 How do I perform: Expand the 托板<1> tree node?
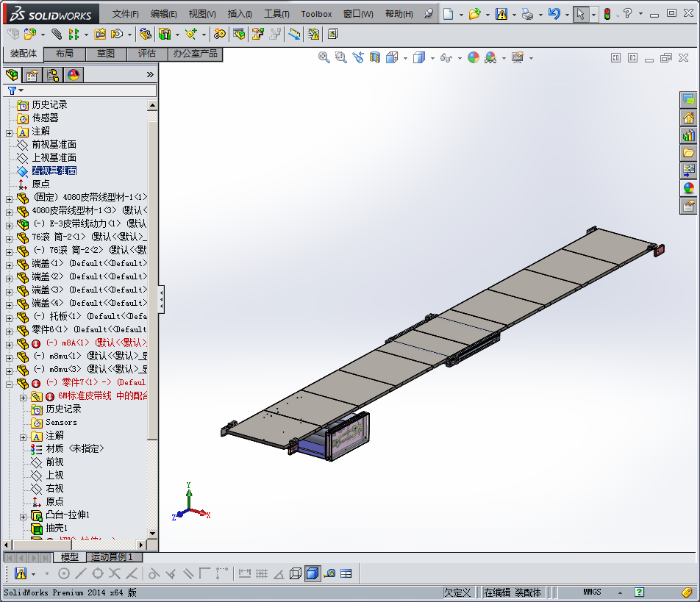pos(9,318)
